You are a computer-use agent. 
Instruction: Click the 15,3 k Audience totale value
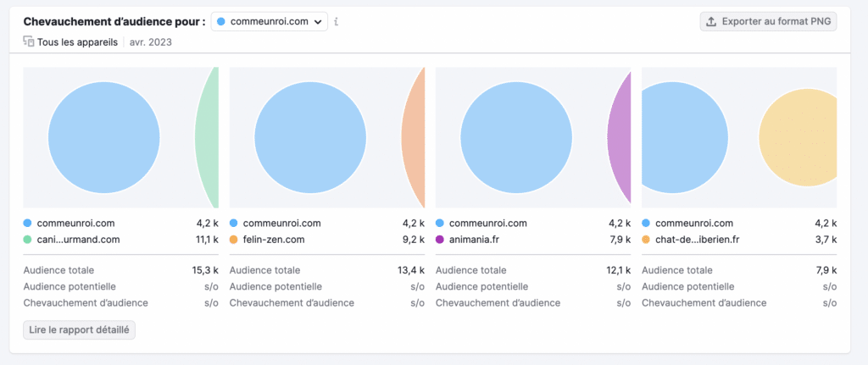pyautogui.click(x=205, y=270)
